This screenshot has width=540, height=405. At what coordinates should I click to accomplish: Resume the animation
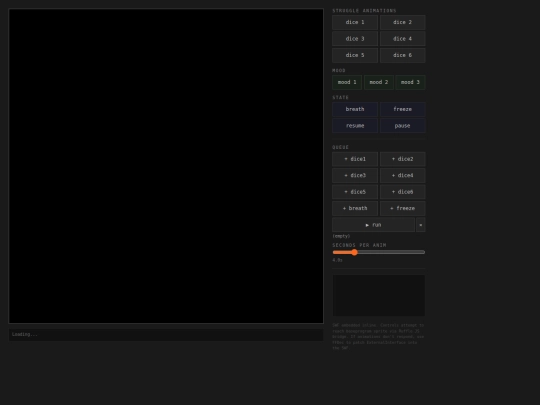(355, 126)
